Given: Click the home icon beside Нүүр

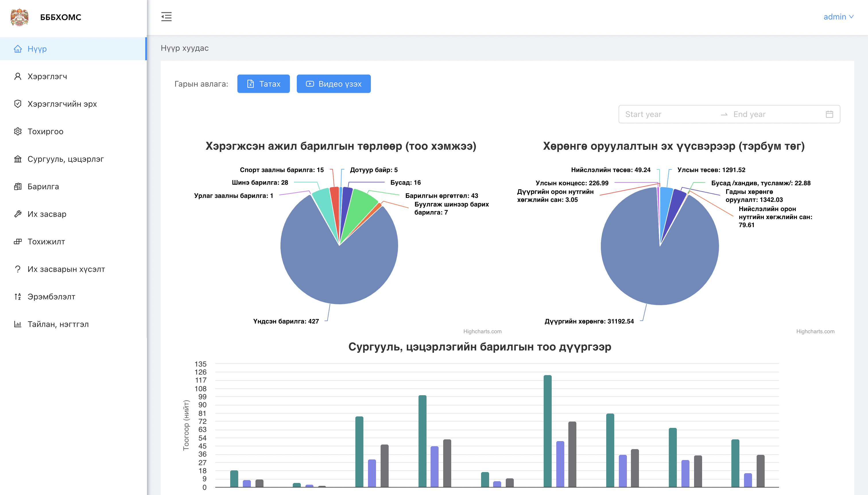Looking at the screenshot, I should (x=18, y=49).
